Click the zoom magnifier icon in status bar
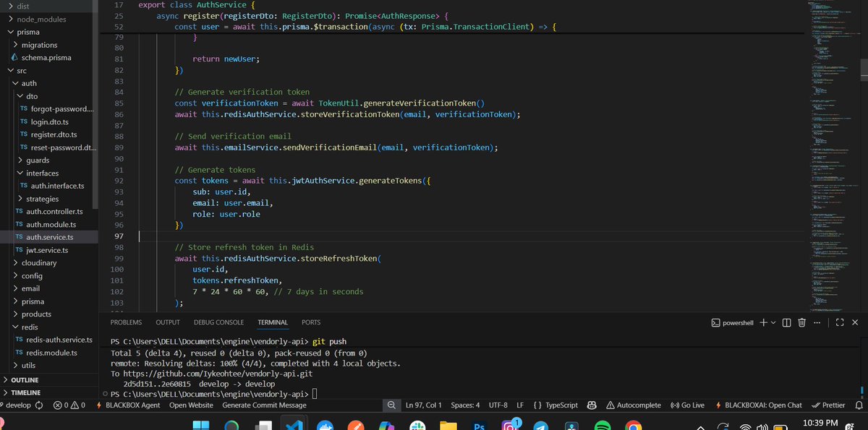The height and width of the screenshot is (430, 868). [x=391, y=405]
